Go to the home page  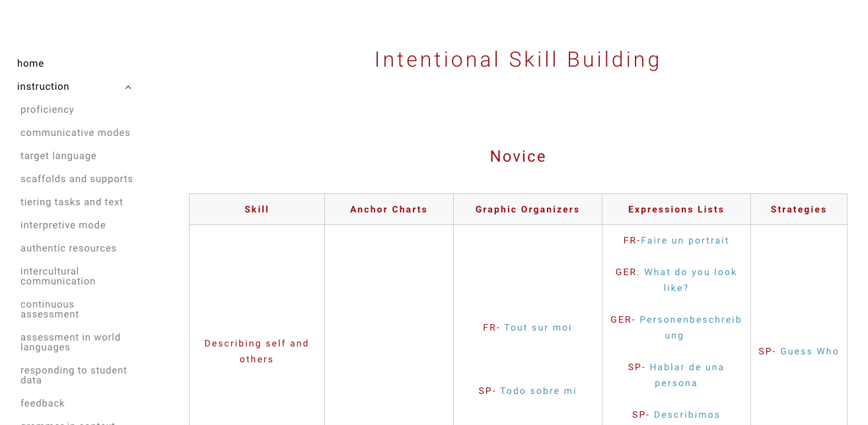pyautogui.click(x=30, y=63)
